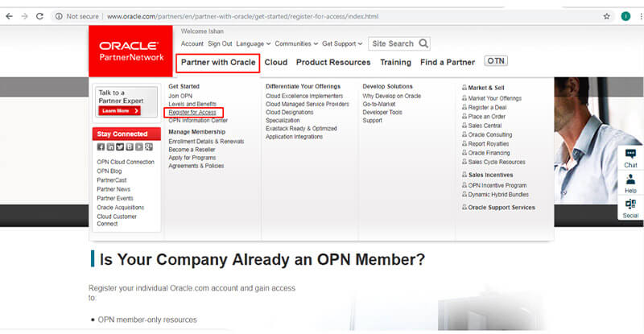Open Become a Reseller link
This screenshot has height=334, width=644.
192,150
